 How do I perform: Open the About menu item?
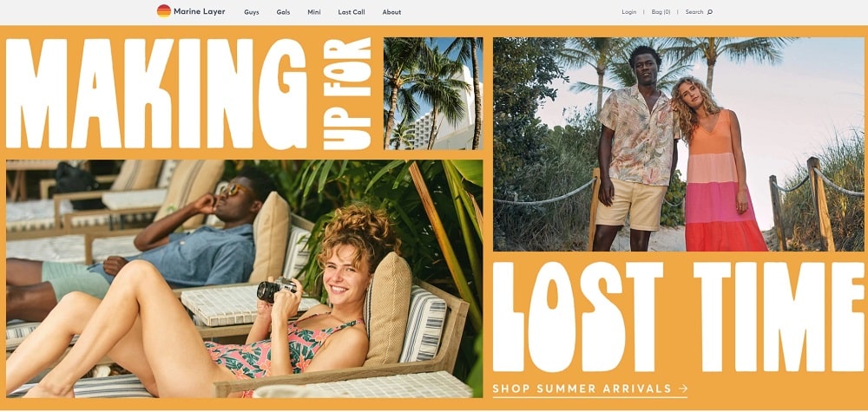(x=391, y=12)
